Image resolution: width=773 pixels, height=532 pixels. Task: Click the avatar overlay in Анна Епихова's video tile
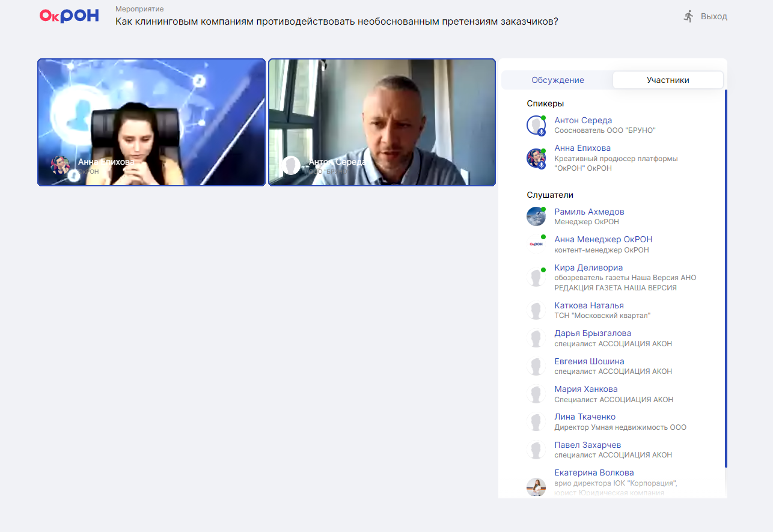click(x=60, y=165)
